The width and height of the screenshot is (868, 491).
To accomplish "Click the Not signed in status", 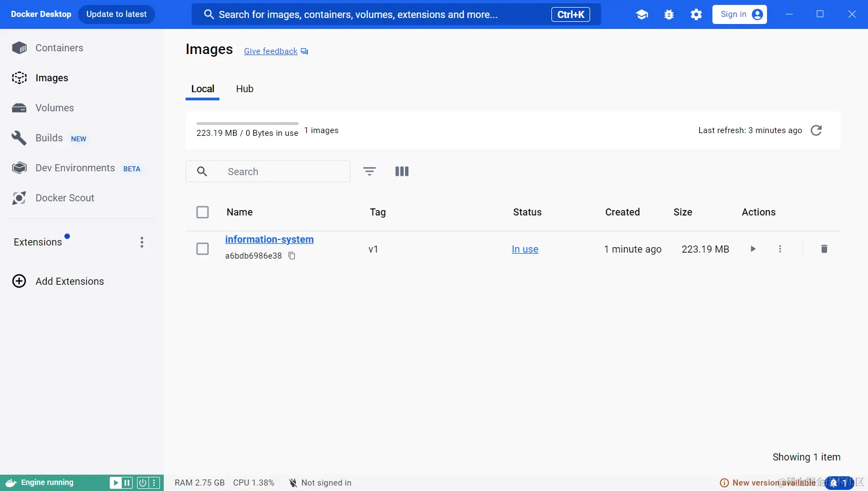I will click(320, 483).
